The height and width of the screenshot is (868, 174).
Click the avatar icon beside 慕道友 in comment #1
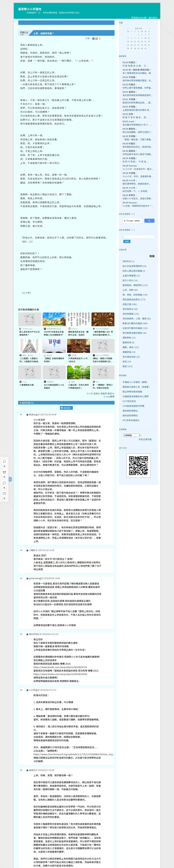click(x=27, y=415)
